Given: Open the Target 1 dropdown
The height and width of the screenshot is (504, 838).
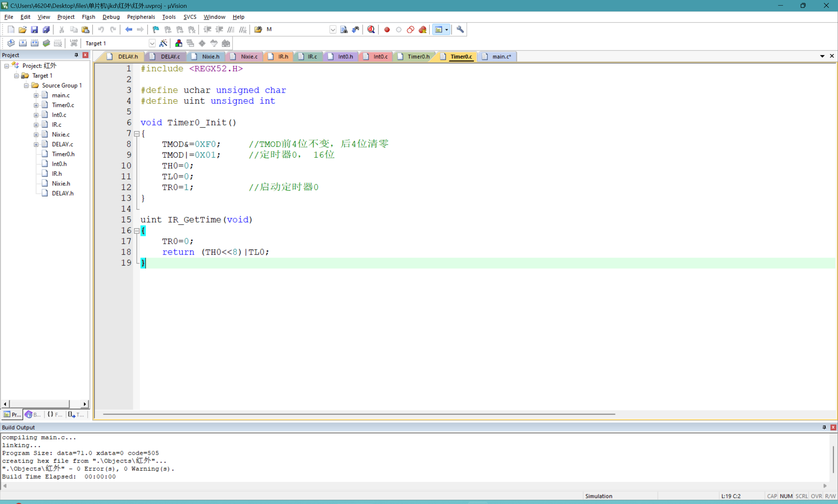Looking at the screenshot, I should (x=152, y=43).
